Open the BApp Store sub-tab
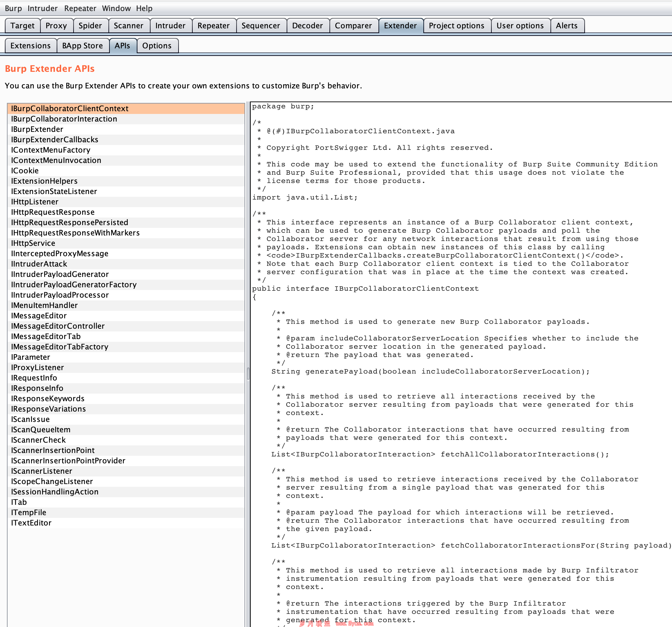672x627 pixels. [x=83, y=46]
